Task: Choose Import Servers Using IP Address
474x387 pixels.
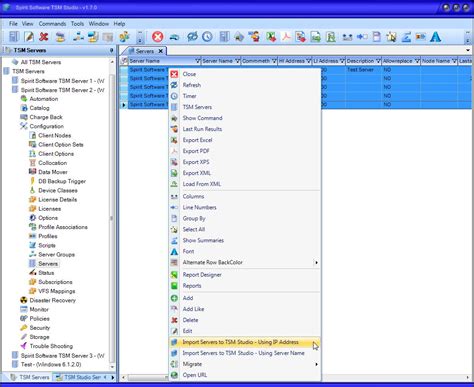Action: 245,342
